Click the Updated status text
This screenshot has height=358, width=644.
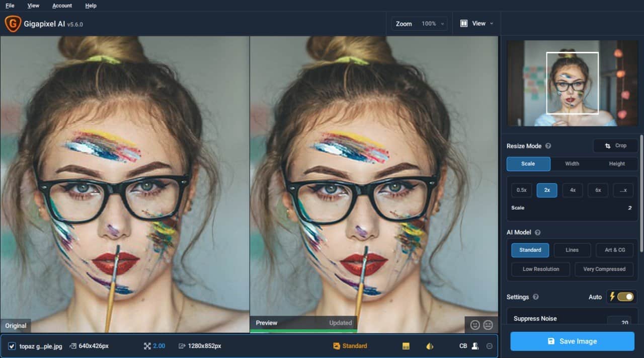click(x=341, y=323)
